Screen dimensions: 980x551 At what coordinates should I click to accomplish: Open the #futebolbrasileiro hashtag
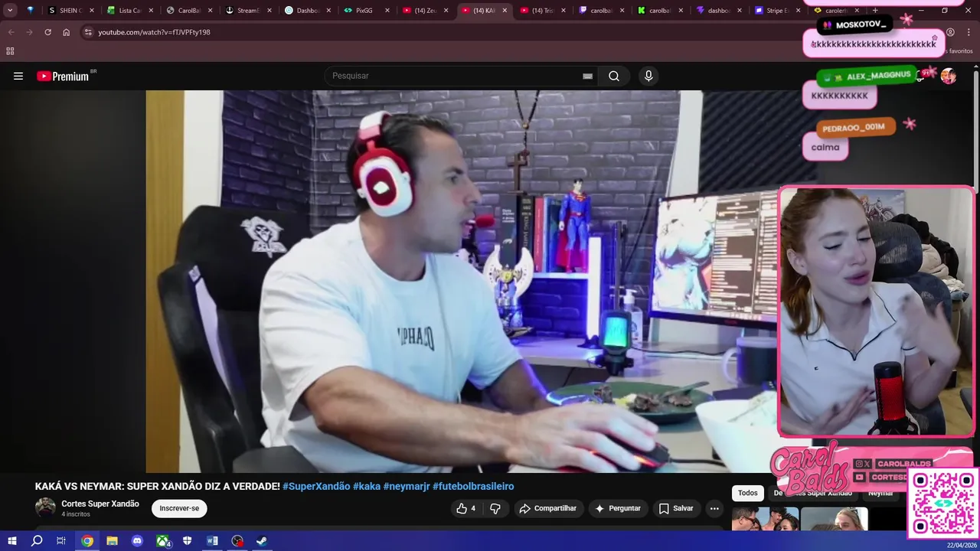(x=473, y=486)
